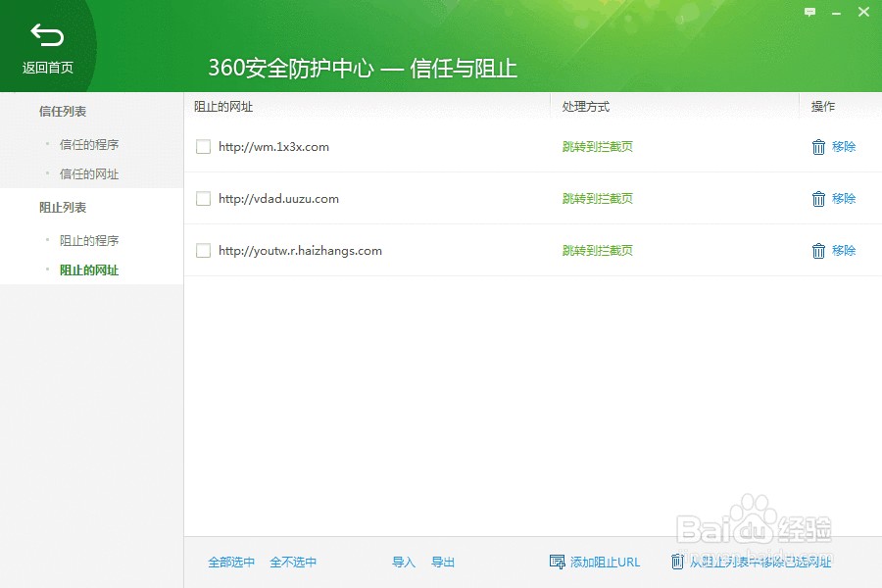Click the 导出 export link

coord(443,563)
